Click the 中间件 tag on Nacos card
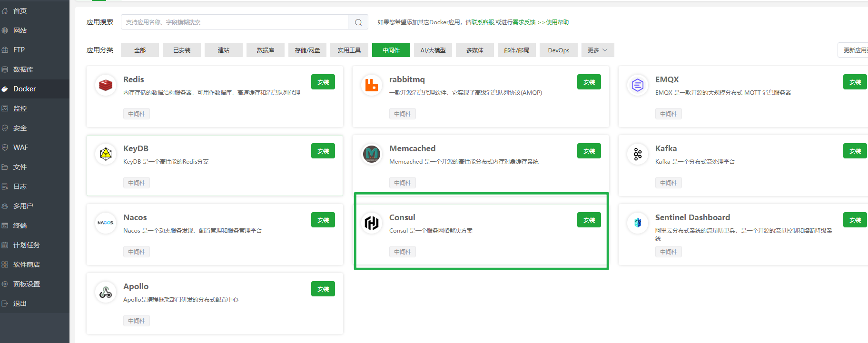868x343 pixels. (x=137, y=252)
